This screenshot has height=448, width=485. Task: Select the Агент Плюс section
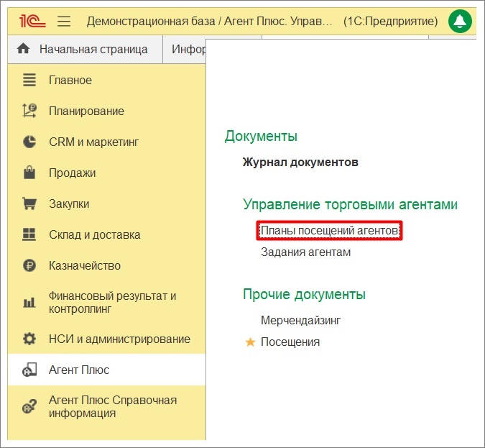pos(106,370)
